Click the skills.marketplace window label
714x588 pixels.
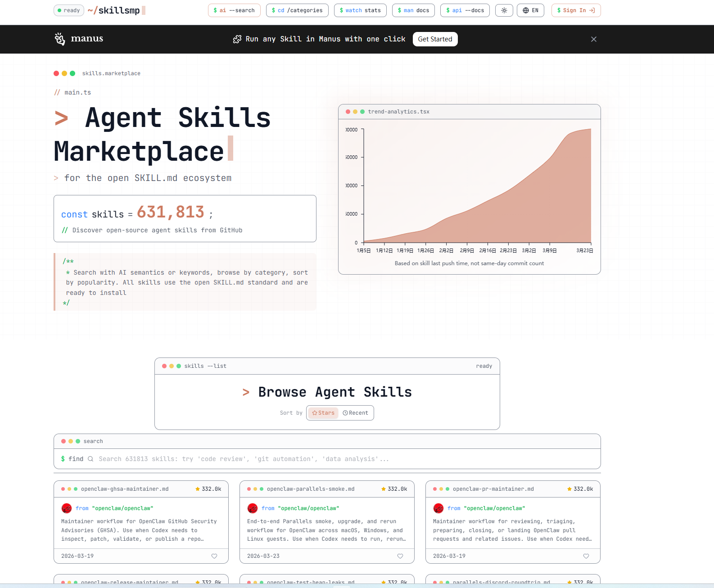pyautogui.click(x=111, y=73)
